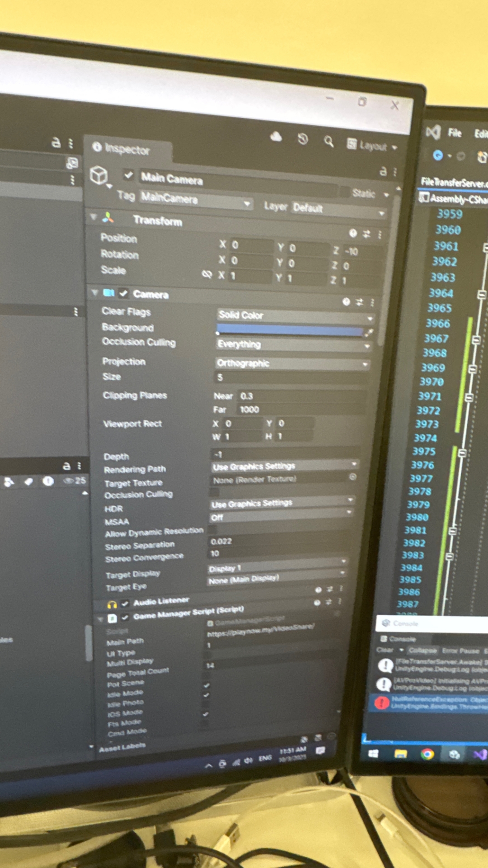Disable the Audio Listener component checkbox
Image resolution: width=488 pixels, height=868 pixels.
coord(125,603)
